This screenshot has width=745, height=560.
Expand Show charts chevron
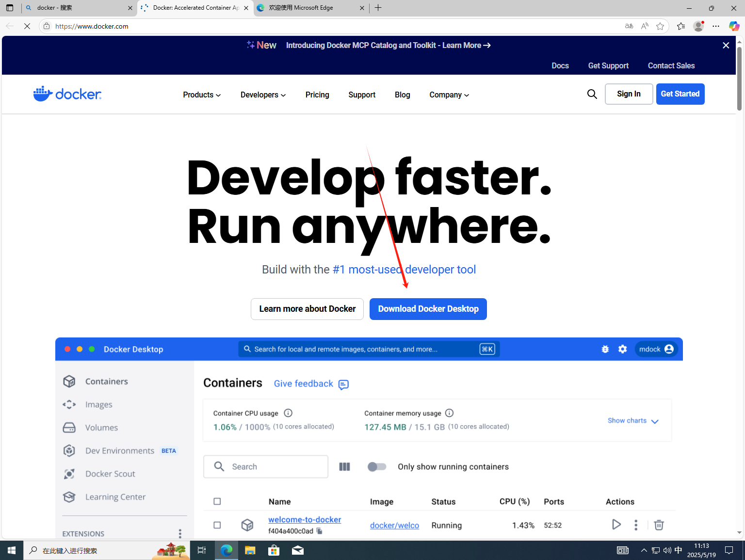click(655, 421)
